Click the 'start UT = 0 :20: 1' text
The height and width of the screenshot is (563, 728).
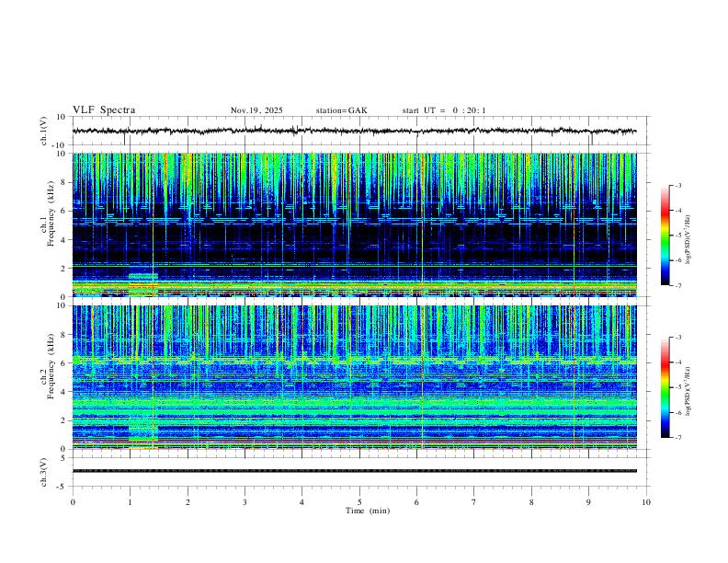pyautogui.click(x=444, y=110)
